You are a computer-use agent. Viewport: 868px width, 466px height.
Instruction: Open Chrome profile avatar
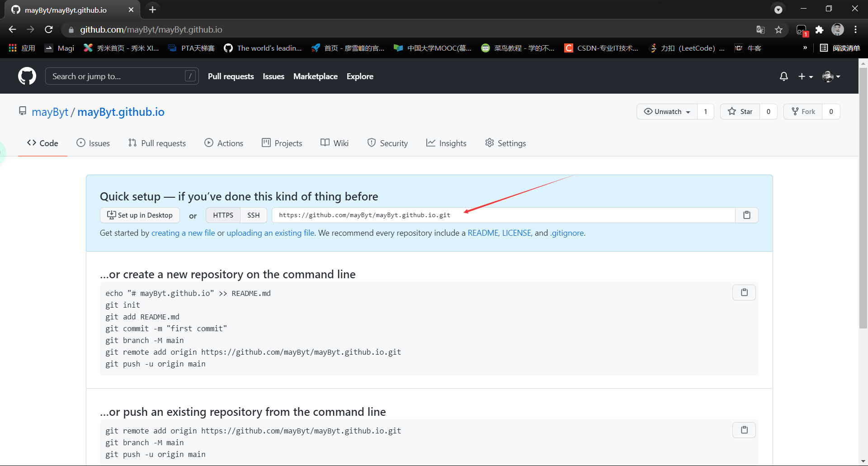(838, 29)
